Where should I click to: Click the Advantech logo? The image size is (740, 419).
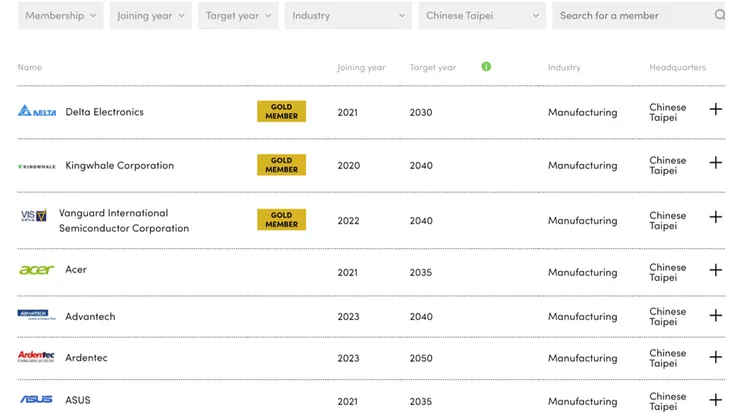[36, 315]
